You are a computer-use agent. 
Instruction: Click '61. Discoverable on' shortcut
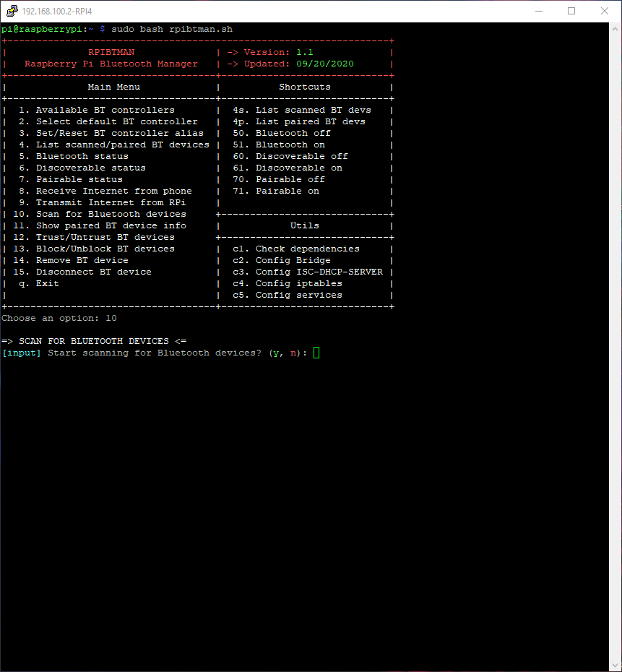[288, 168]
